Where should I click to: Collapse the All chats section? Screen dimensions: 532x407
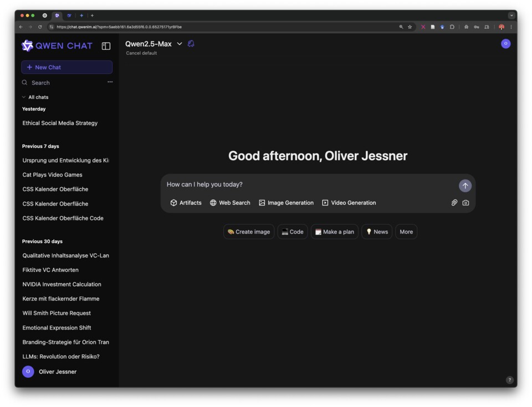pos(23,97)
